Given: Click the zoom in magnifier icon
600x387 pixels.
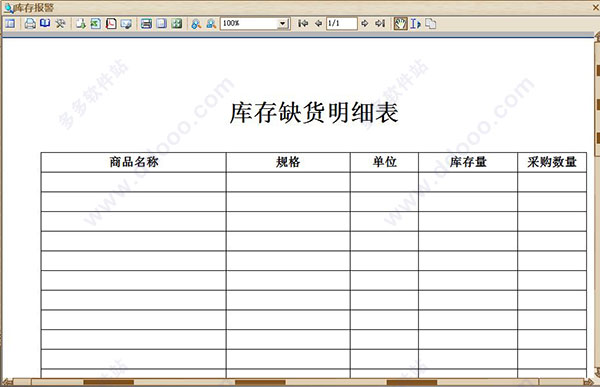Looking at the screenshot, I should click(196, 24).
